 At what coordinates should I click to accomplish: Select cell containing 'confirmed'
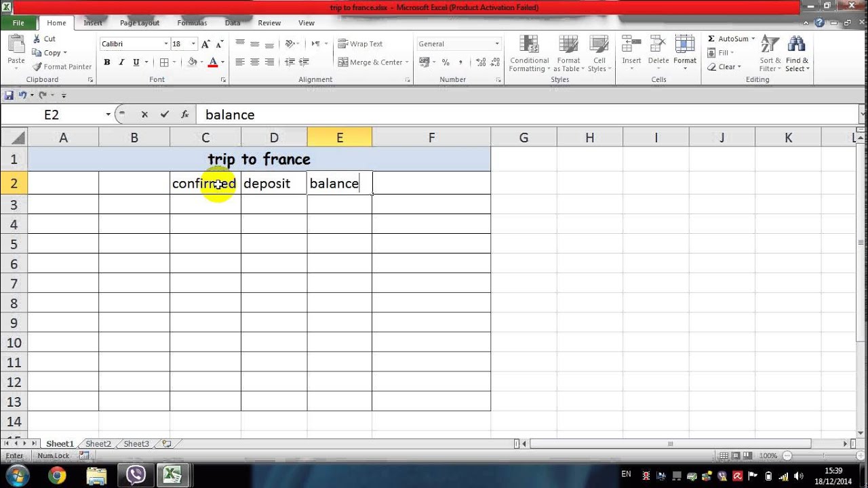pos(205,183)
